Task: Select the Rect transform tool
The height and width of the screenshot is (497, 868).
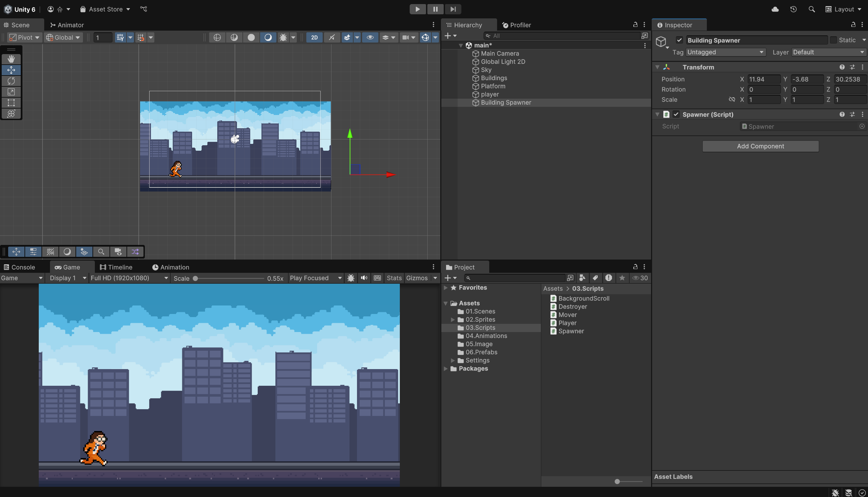Action: tap(11, 103)
